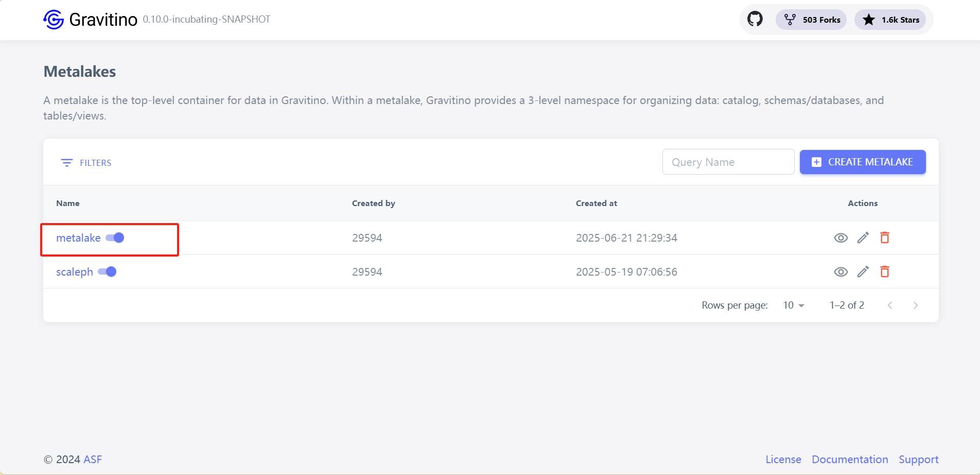980x475 pixels.
Task: Open the metalake link
Action: coord(78,238)
